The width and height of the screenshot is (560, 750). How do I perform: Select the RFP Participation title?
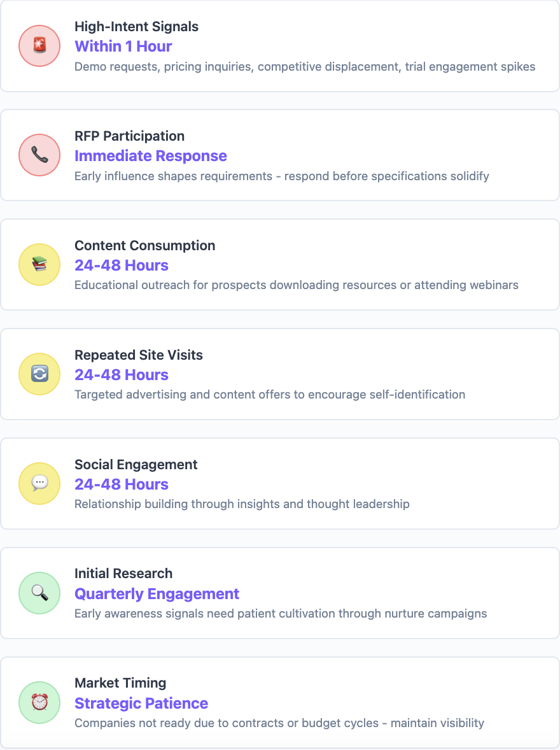click(130, 136)
